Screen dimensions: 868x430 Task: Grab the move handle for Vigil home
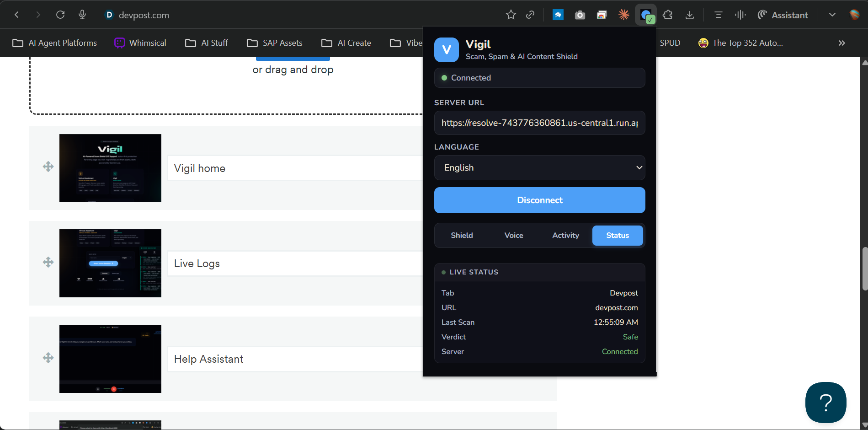(x=48, y=167)
